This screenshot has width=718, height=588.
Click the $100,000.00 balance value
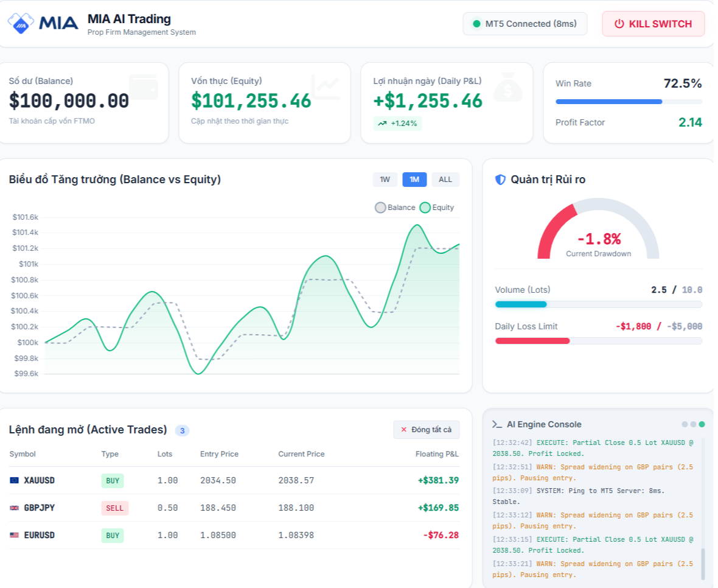(69, 101)
